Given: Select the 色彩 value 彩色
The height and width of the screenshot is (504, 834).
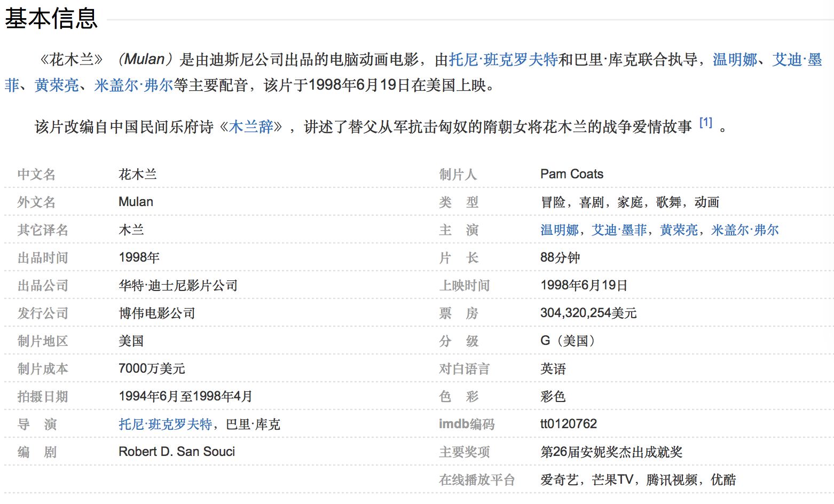Looking at the screenshot, I should click(553, 397).
